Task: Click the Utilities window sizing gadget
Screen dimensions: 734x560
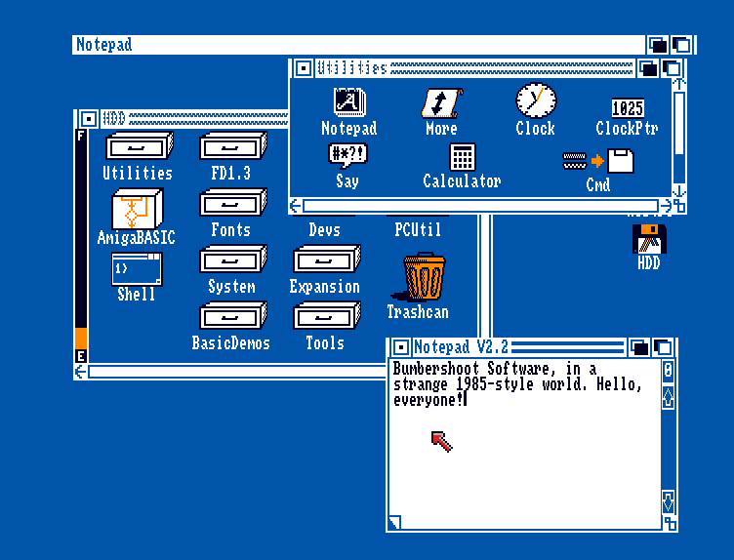Action: 679,206
